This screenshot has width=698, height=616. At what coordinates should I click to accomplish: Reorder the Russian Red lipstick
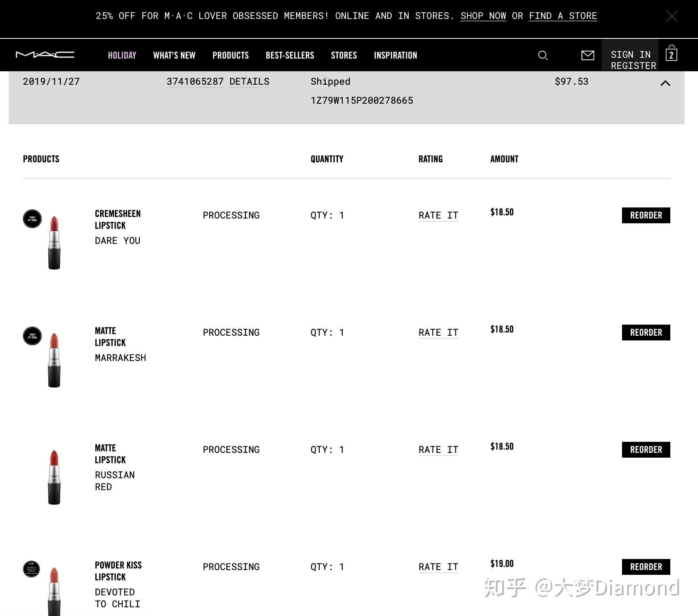pos(646,450)
